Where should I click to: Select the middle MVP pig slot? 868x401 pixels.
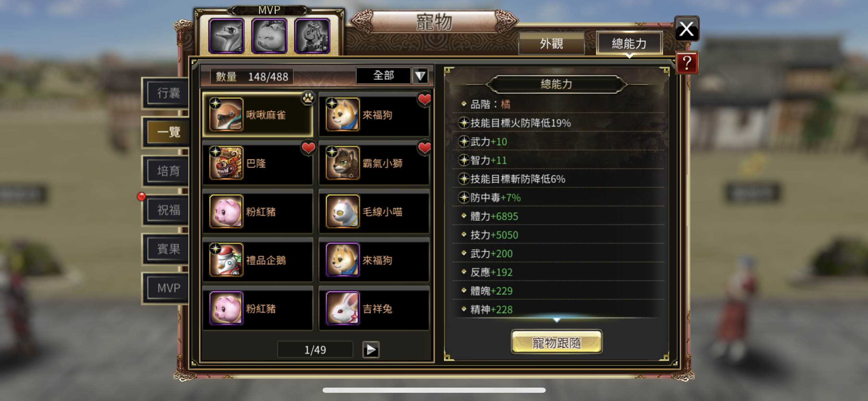269,36
